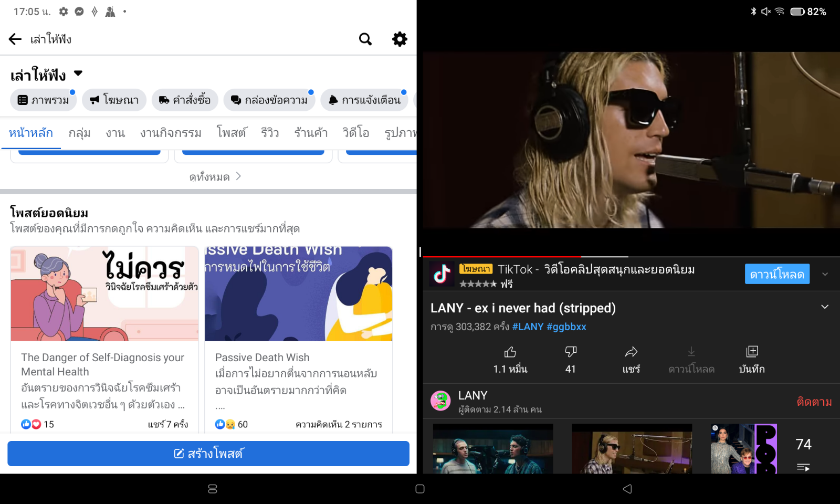
Task: Open the LANY channel avatar
Action: [x=440, y=401]
